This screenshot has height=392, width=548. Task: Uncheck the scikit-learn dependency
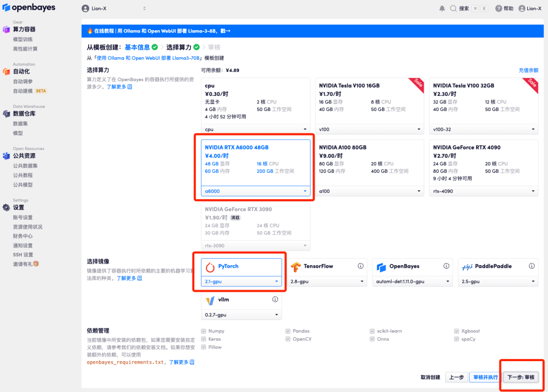(x=373, y=331)
